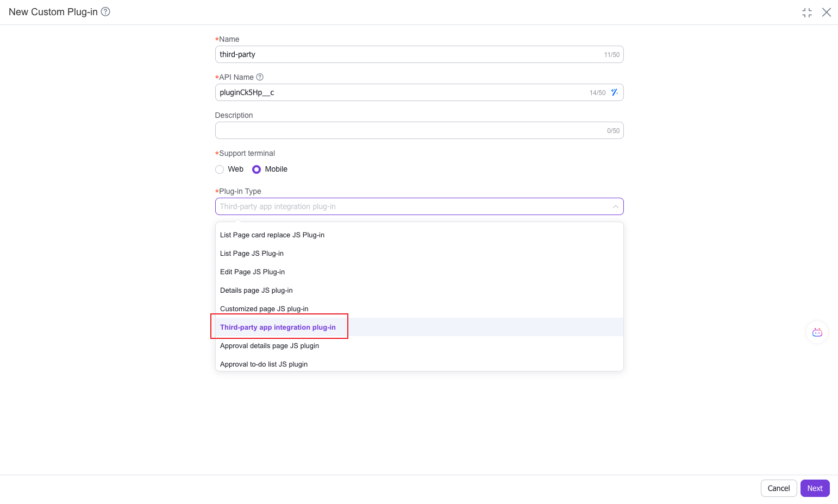Click the collapse-window icon in the dialog header
This screenshot has width=838, height=504.
[x=807, y=12]
